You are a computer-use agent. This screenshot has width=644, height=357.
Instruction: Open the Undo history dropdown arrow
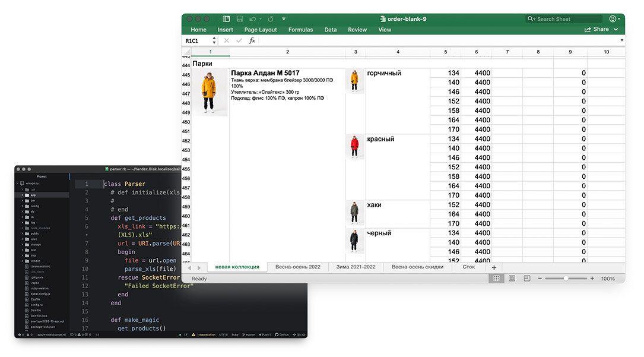261,19
